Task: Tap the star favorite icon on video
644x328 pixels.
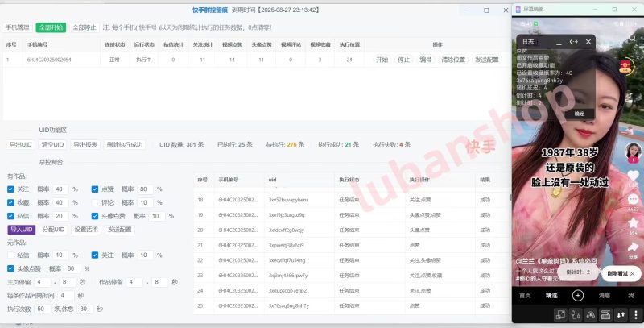Action: click(633, 222)
